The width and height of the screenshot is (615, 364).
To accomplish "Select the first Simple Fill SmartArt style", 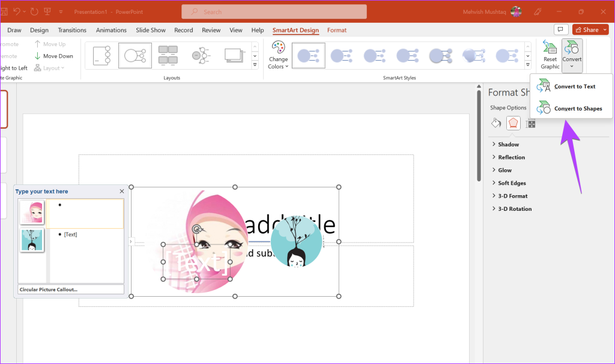I will coord(309,55).
